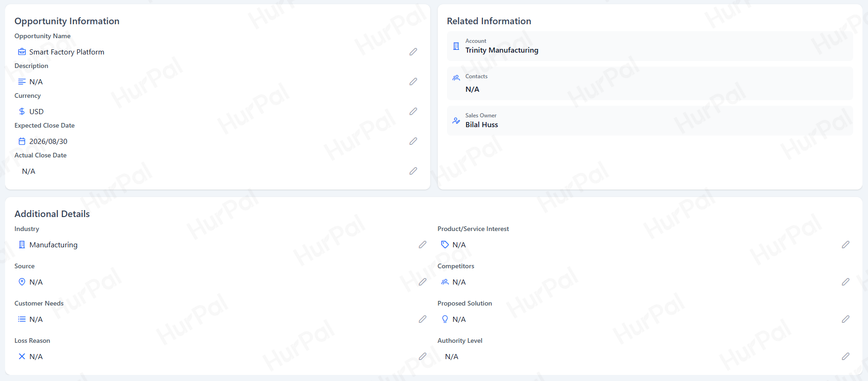The image size is (868, 381).
Task: Edit the Loss Reason pencil
Action: pos(422,356)
